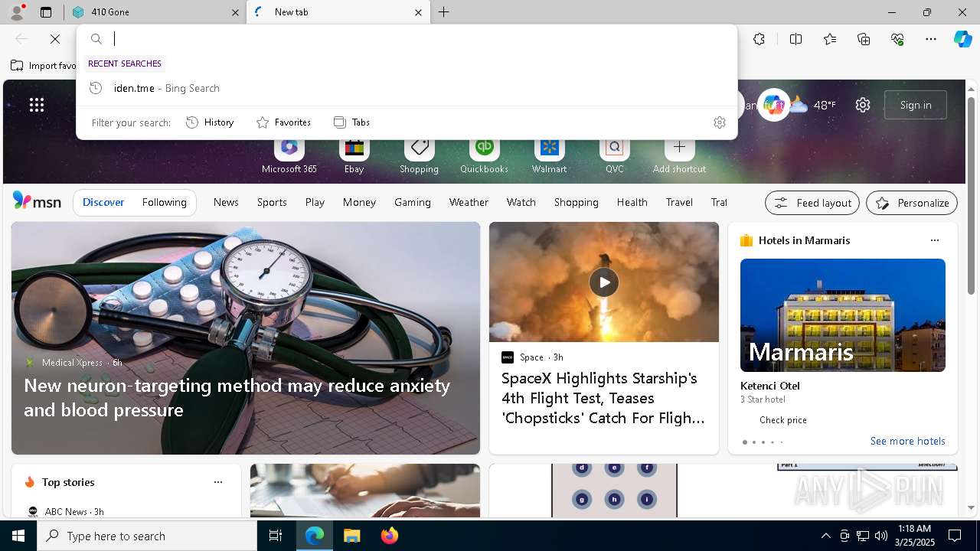Viewport: 980px width, 551px height.
Task: Close the 410 Gone tab
Action: click(x=235, y=12)
